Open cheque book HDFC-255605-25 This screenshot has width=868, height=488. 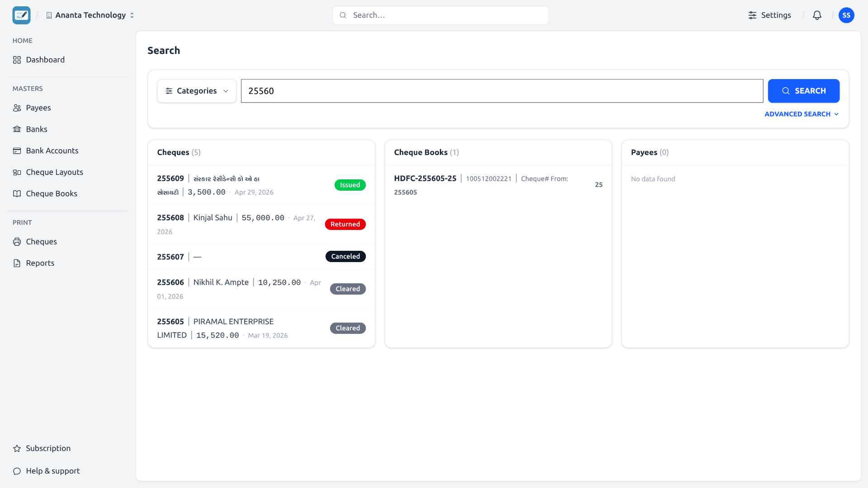(x=498, y=185)
